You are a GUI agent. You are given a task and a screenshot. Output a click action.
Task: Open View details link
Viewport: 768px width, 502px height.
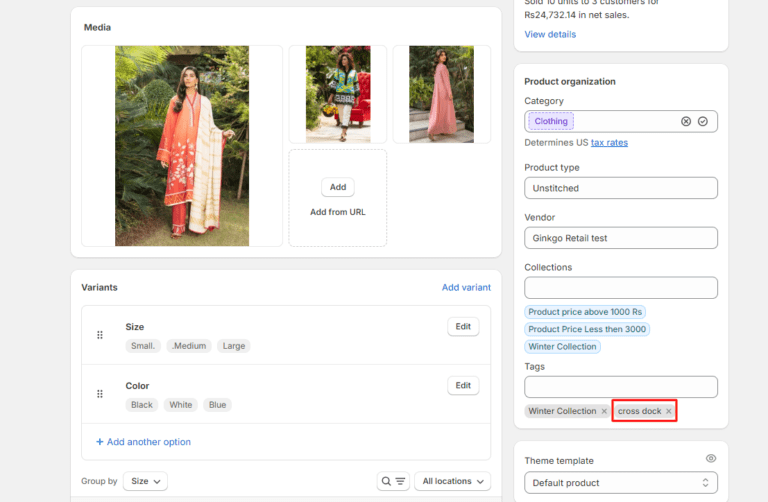[x=550, y=34]
